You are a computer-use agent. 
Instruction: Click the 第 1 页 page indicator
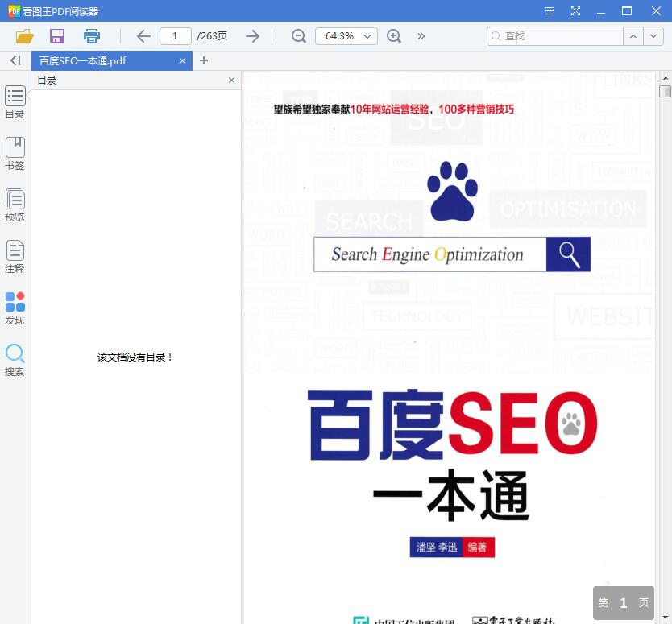(x=624, y=603)
